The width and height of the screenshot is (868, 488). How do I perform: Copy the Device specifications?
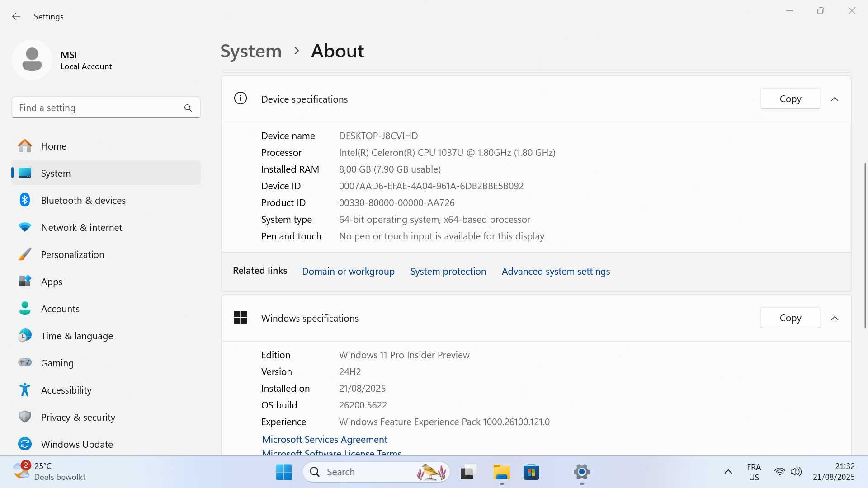point(790,99)
